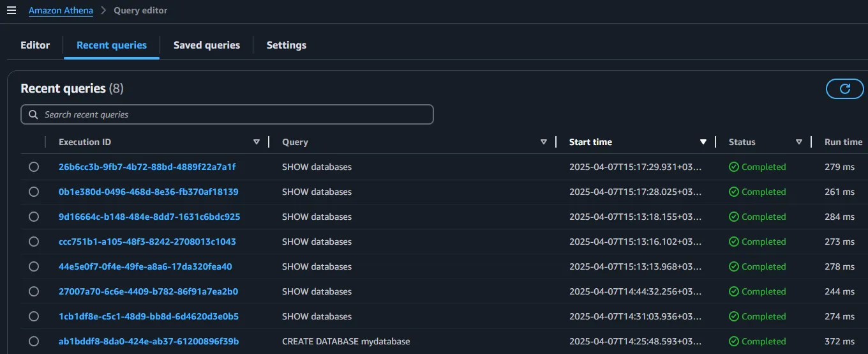Open the Amazon Athena breadcrumb link
This screenshot has height=354, width=868.
pyautogui.click(x=61, y=11)
